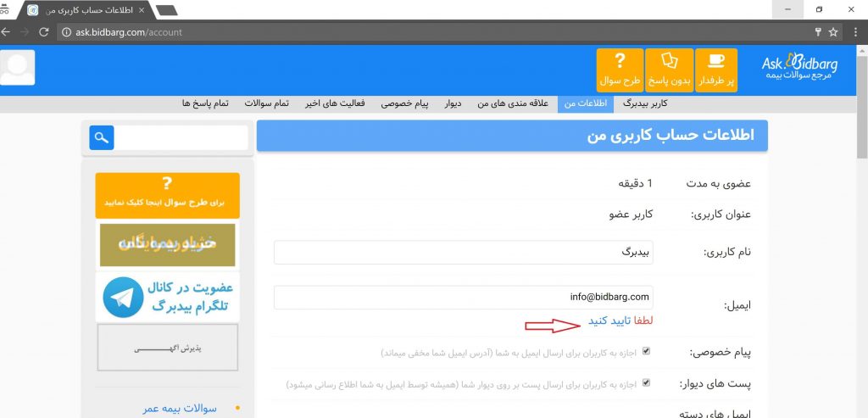Click the email field showing info@bidbarg.com
The width and height of the screenshot is (868, 418).
(464, 298)
